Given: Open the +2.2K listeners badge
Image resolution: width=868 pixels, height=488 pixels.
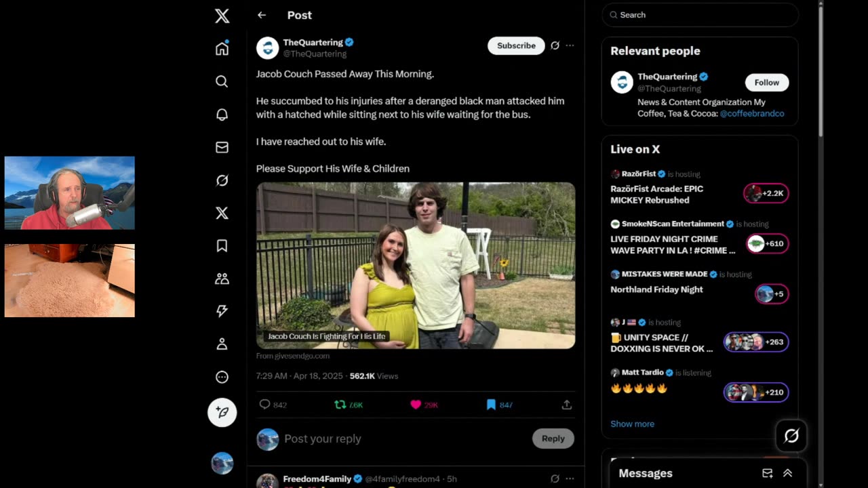Looking at the screenshot, I should coord(766,193).
